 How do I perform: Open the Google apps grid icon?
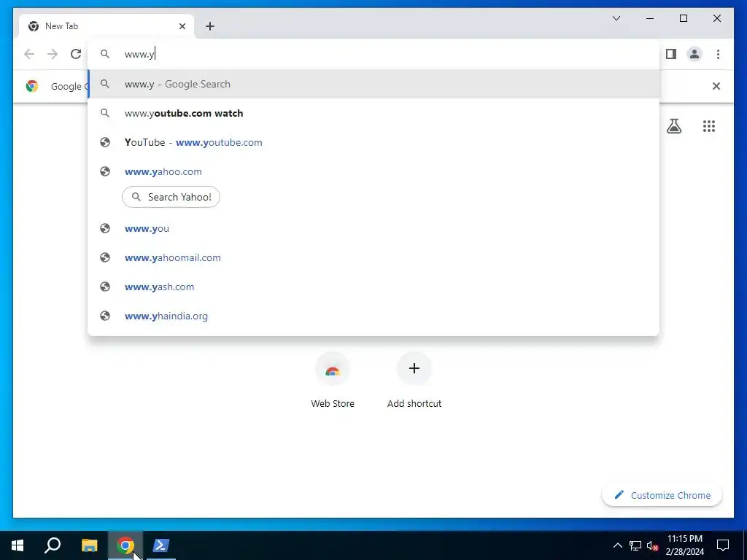coord(709,126)
